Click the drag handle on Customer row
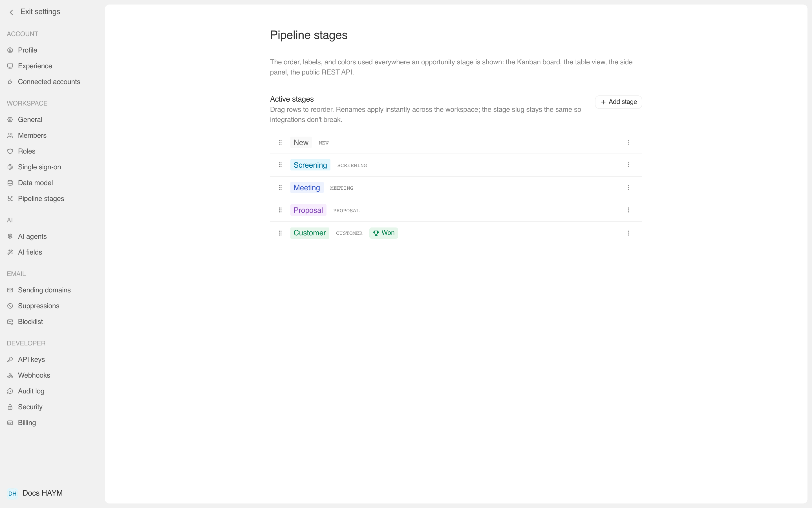Viewport: 812px width, 508px height. point(280,233)
